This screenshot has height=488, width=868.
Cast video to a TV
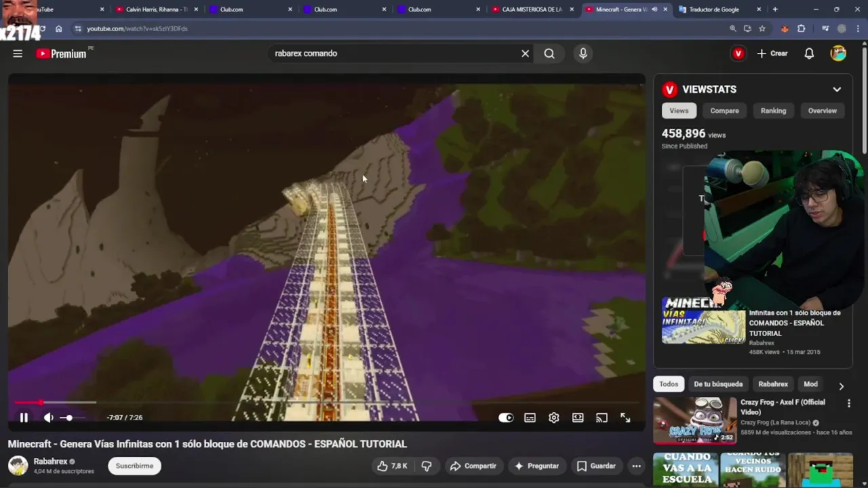click(x=601, y=418)
